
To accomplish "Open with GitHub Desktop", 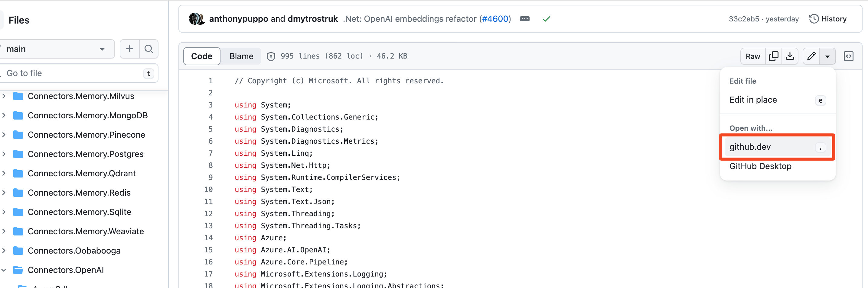I will pos(760,166).
